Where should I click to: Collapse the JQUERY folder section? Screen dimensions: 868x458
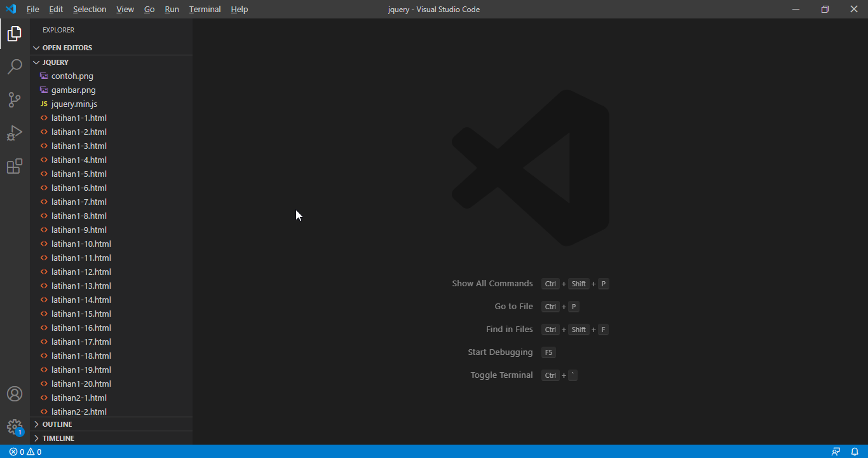tap(111, 62)
